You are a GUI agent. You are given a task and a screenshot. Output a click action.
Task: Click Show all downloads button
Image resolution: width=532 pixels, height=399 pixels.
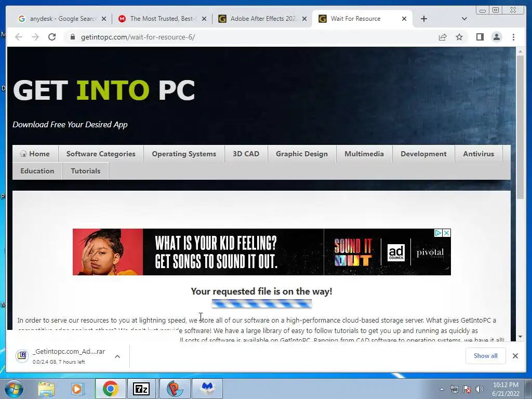(486, 355)
